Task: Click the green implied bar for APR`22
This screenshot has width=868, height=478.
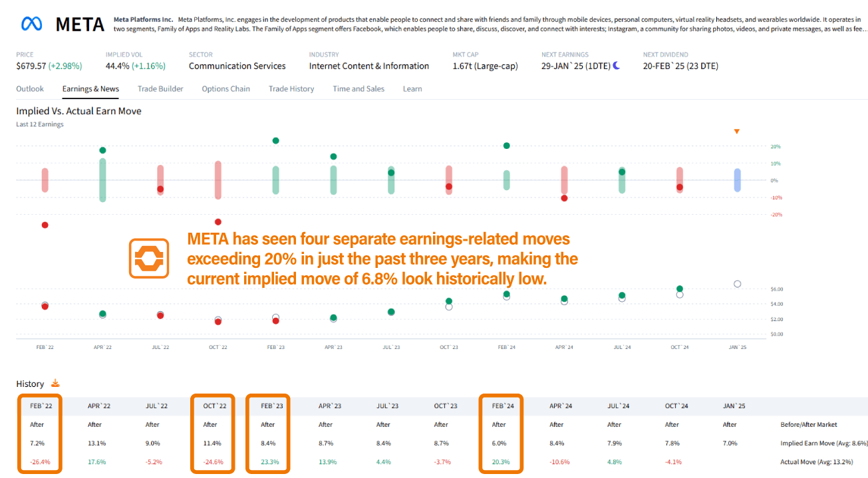Action: click(x=102, y=180)
